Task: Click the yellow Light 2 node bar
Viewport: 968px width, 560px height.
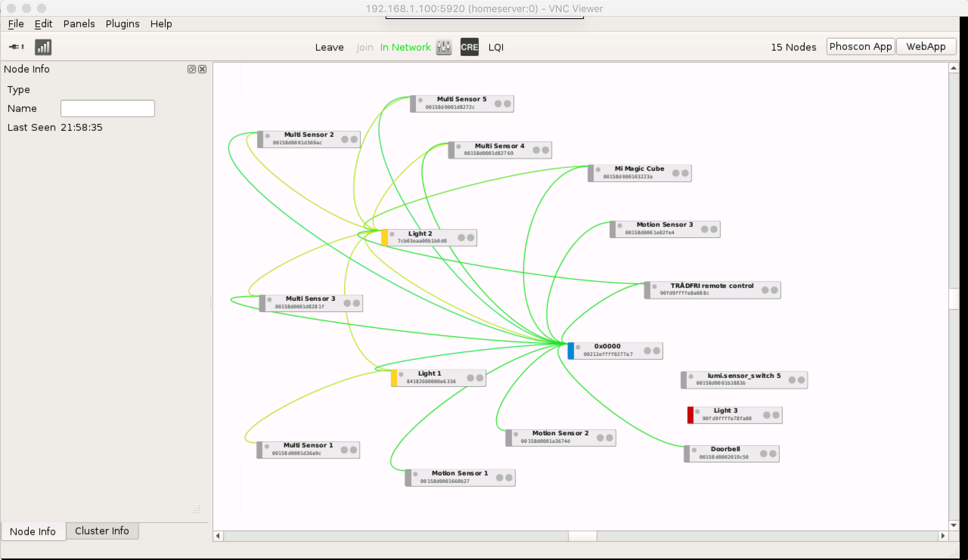Action: [385, 238]
